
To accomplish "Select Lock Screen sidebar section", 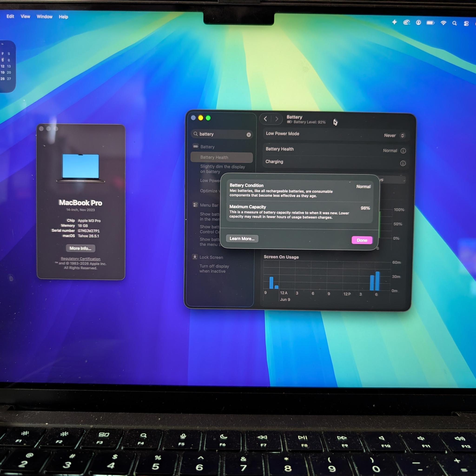I will (211, 257).
